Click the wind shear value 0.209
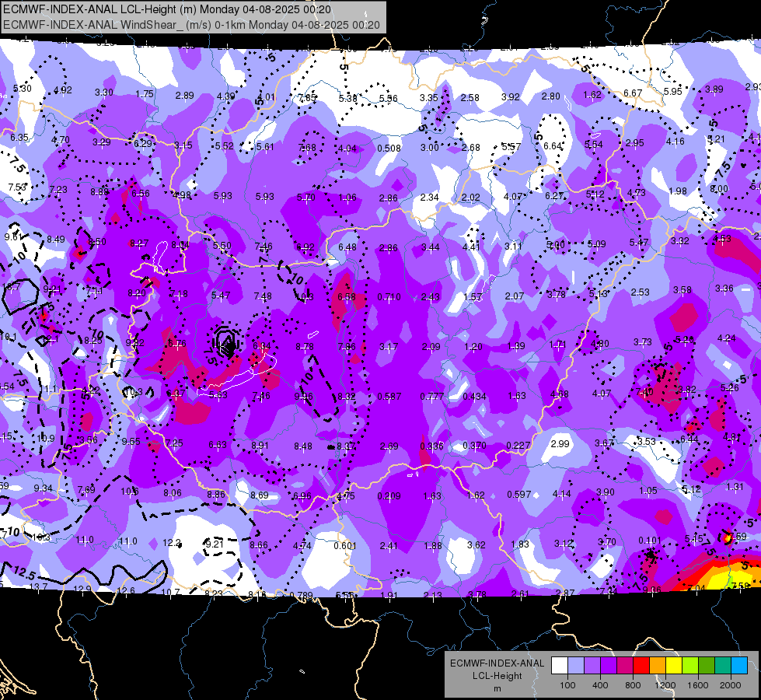Image resolution: width=761 pixels, height=700 pixels. (389, 496)
